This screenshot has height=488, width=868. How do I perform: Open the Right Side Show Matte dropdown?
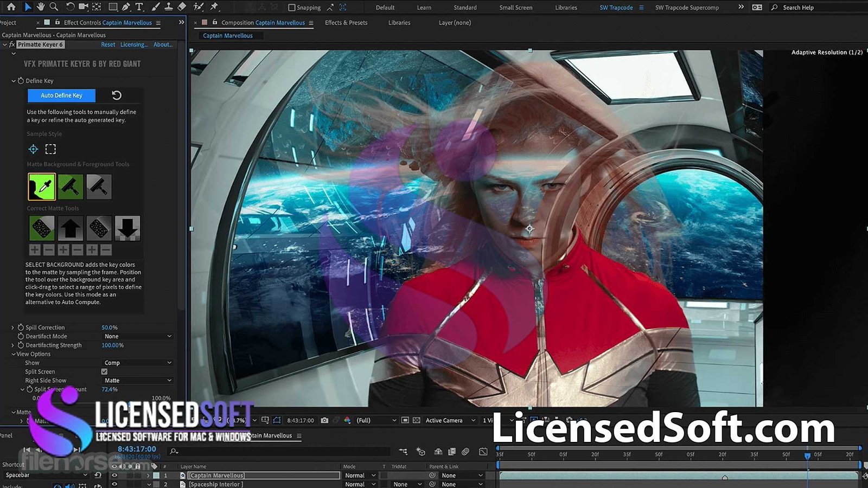[137, 381]
